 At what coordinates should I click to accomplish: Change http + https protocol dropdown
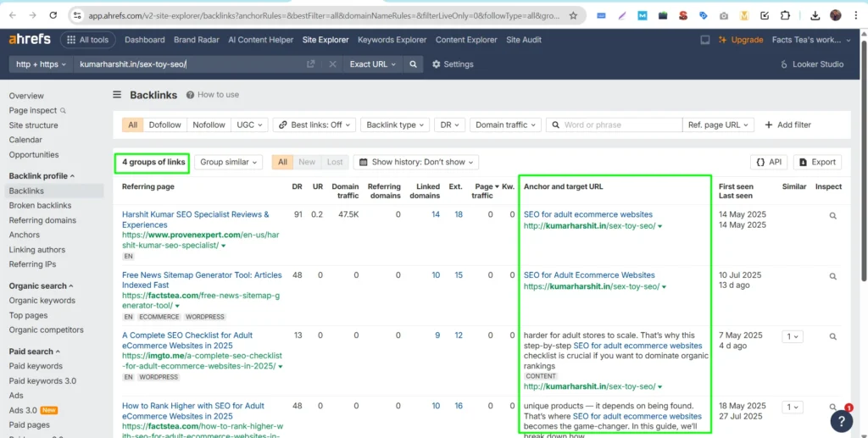(x=41, y=64)
